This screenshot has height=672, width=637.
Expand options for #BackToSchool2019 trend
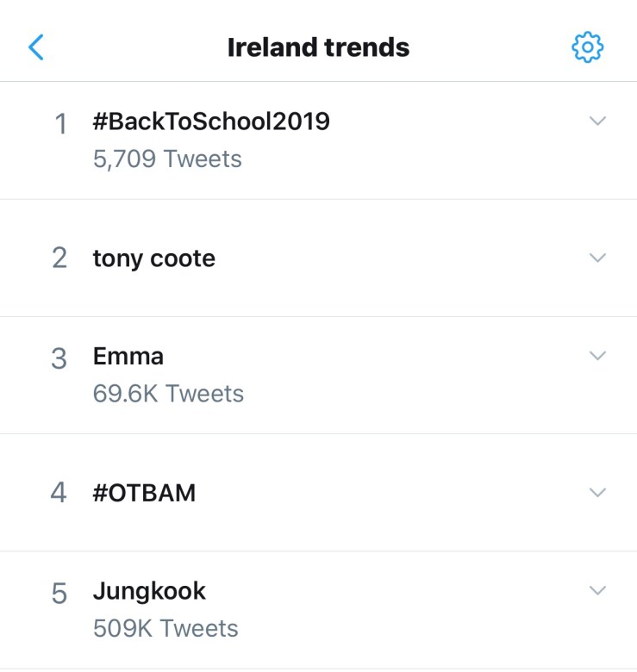(x=597, y=121)
